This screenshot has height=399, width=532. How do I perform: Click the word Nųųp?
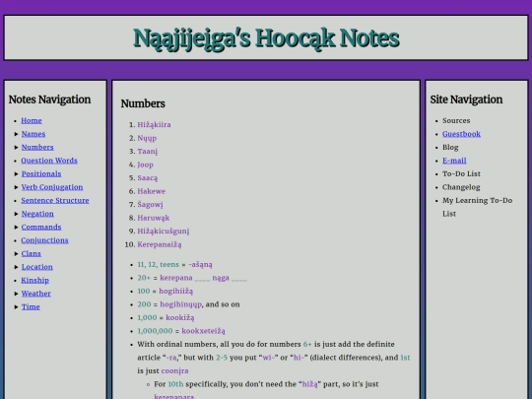pos(147,138)
